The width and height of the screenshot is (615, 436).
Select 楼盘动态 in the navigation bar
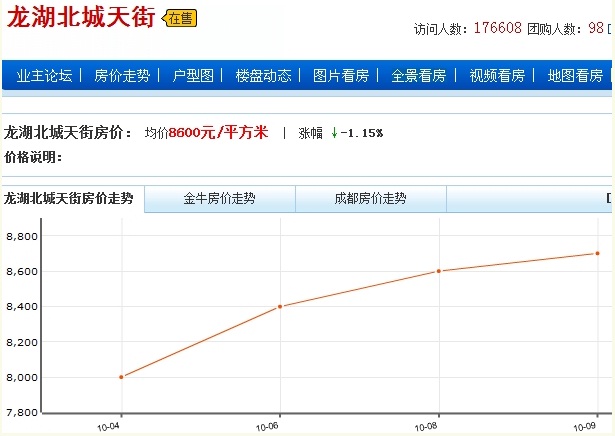coord(263,75)
